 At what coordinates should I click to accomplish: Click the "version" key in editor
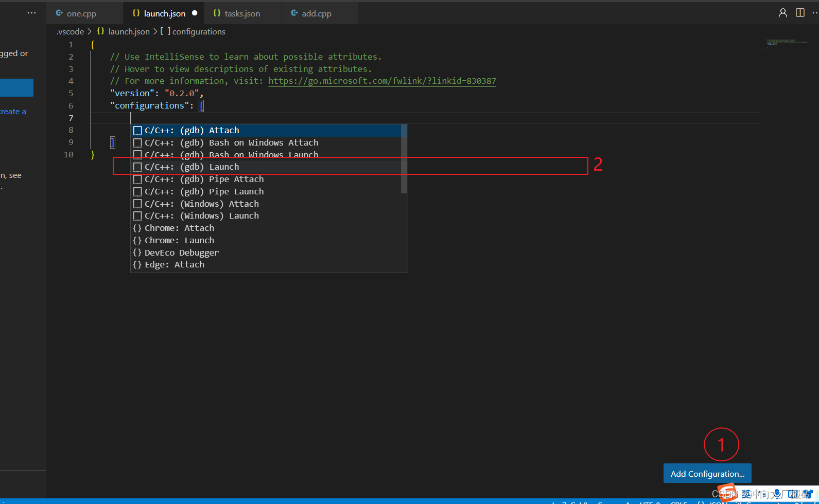click(x=132, y=94)
